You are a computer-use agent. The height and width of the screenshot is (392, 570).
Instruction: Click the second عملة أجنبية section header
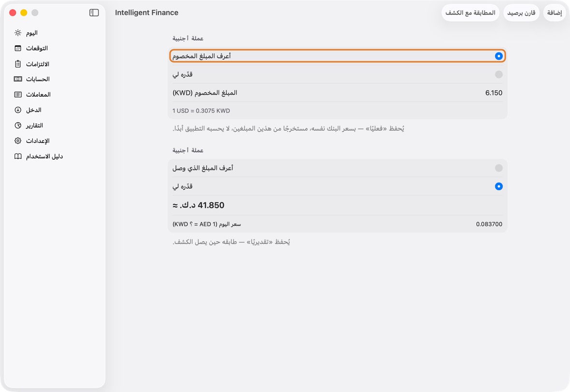(x=187, y=151)
